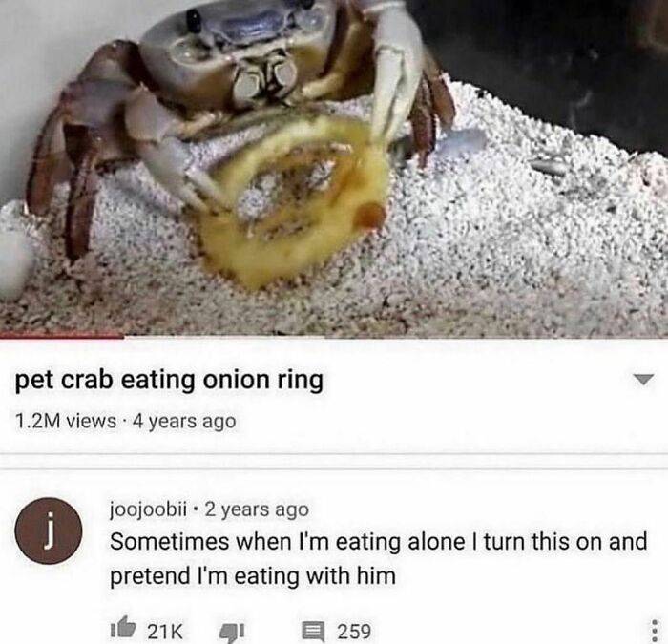Tap comment line 'Sometimes when I'm eating alone'

coord(287,541)
